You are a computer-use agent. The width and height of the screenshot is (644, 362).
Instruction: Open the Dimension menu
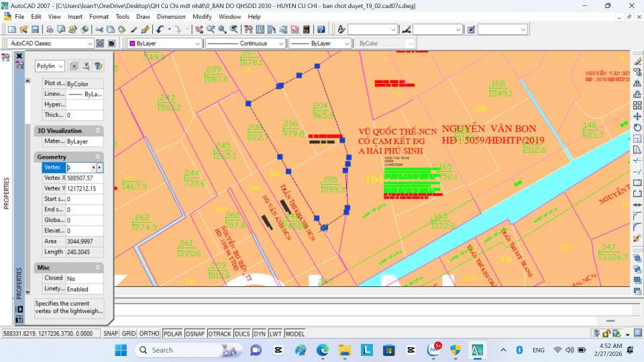click(171, 16)
